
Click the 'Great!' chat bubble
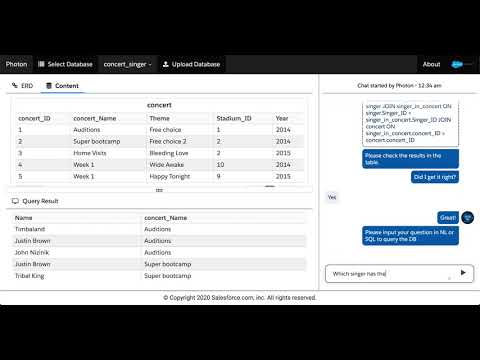tap(448, 218)
